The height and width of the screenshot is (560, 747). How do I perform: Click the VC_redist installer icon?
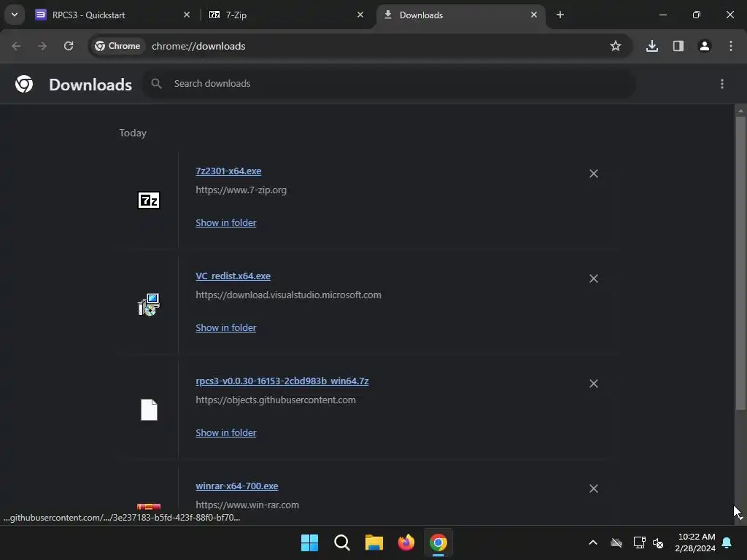pyautogui.click(x=149, y=305)
